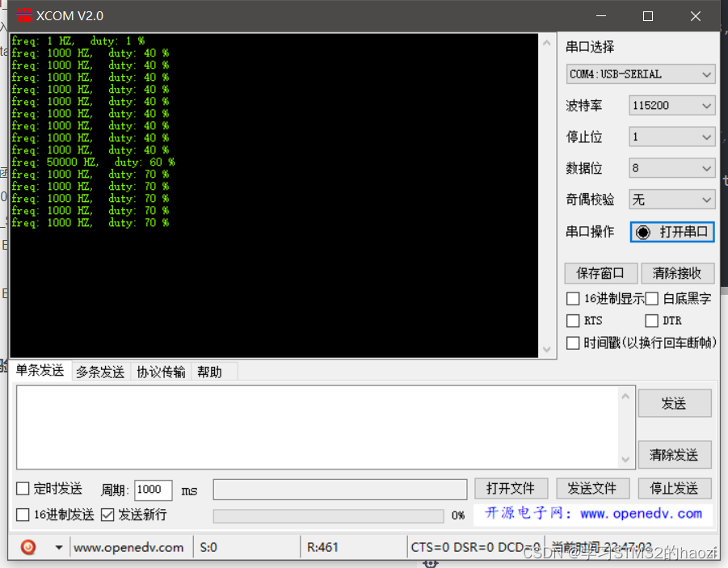Switch to the 单条发送 tab

40,370
